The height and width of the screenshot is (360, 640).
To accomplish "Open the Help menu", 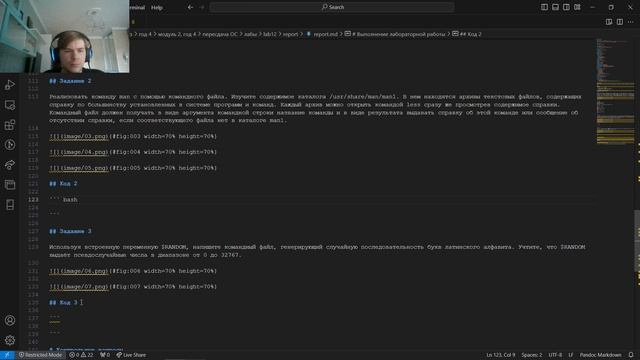I will [x=157, y=7].
